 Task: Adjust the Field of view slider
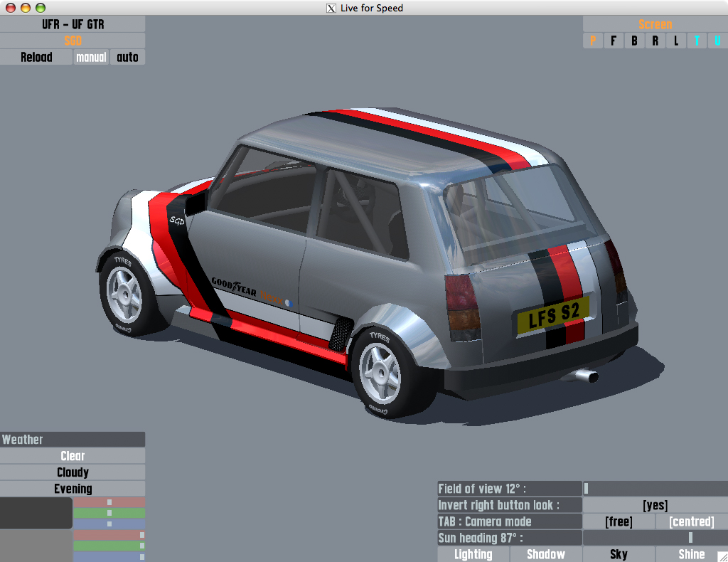pyautogui.click(x=655, y=489)
